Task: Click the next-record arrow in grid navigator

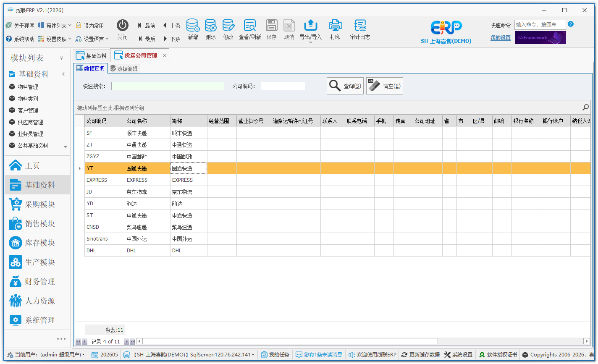Action: (x=126, y=341)
